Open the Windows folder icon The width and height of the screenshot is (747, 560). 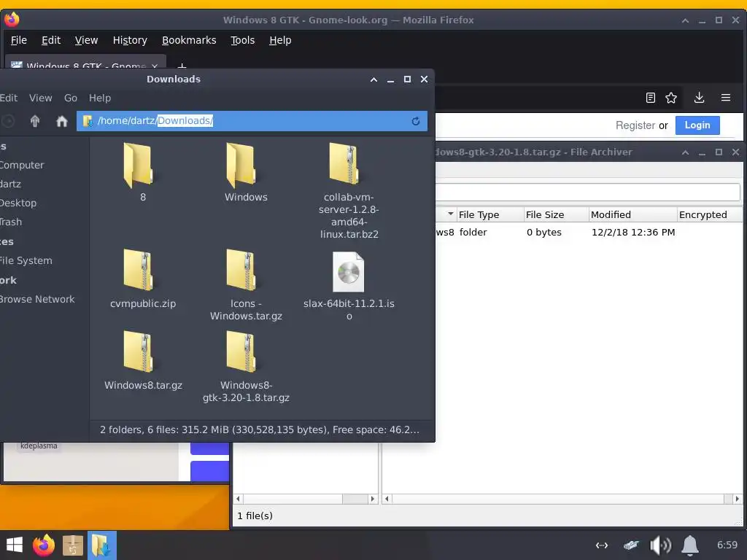(241, 166)
